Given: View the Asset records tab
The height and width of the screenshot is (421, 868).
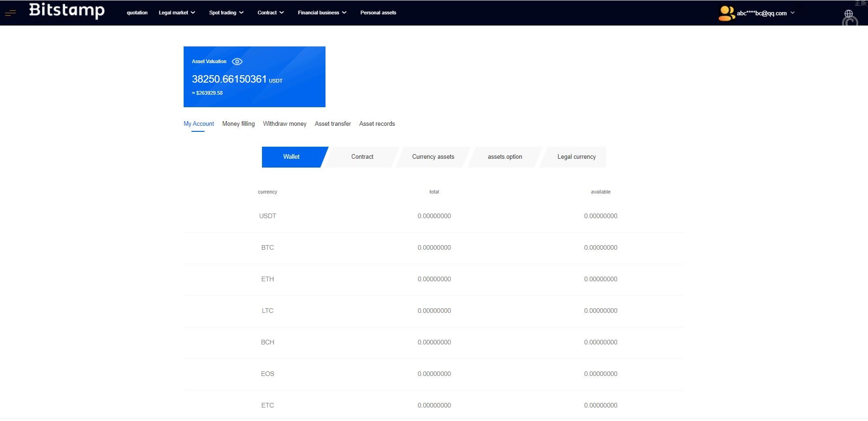Looking at the screenshot, I should [377, 124].
